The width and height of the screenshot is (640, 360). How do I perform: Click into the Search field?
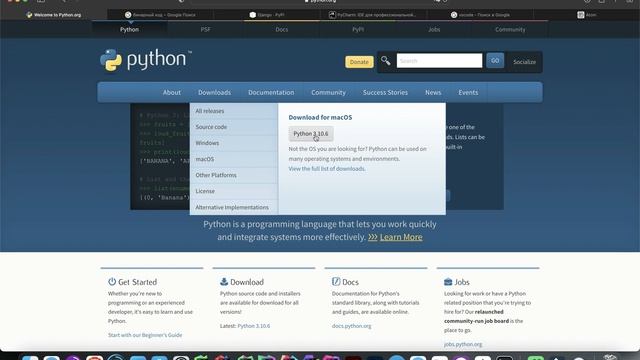coord(439,61)
